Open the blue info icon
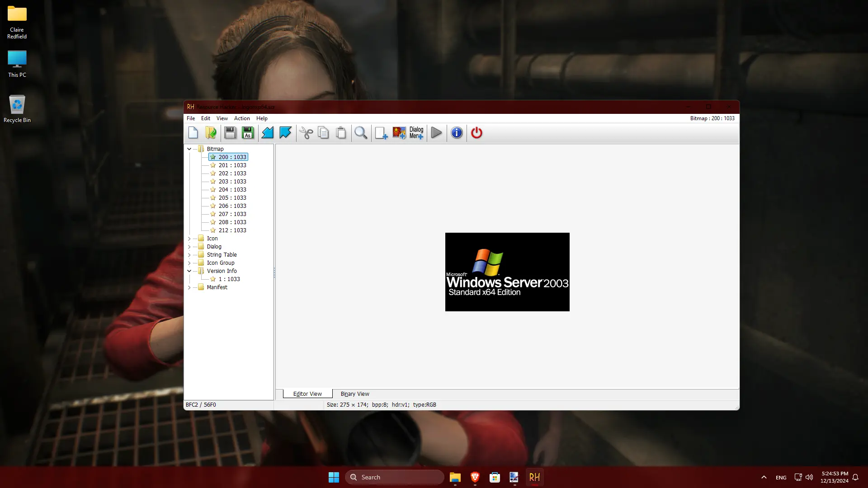 [457, 133]
